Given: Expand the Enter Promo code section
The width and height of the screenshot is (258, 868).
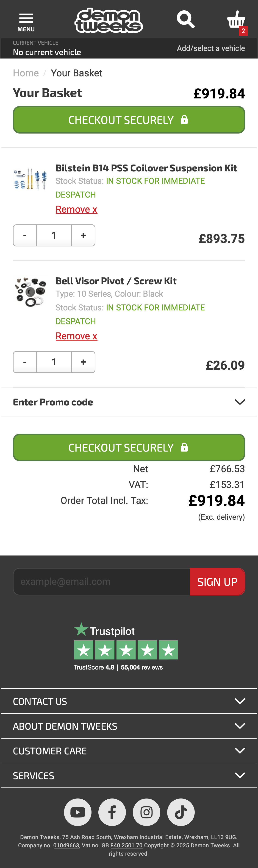Looking at the screenshot, I should coord(129,402).
